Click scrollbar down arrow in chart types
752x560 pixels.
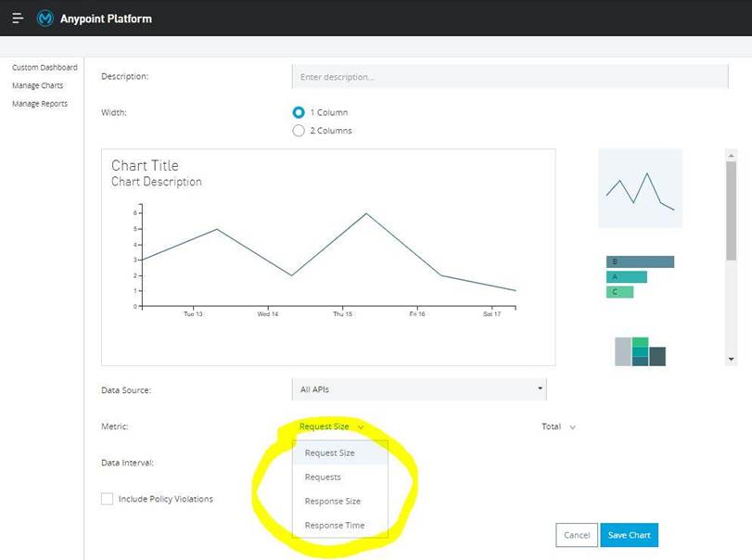[x=731, y=359]
